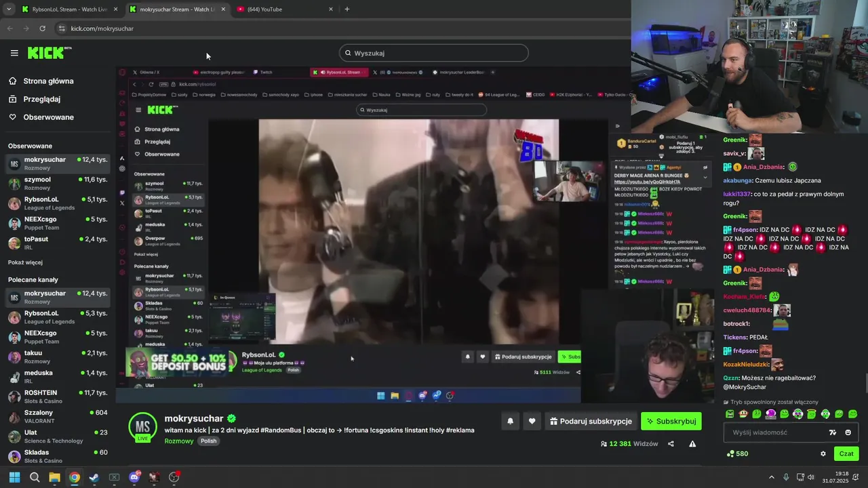868x488 pixels.
Task: Open File Explorer from taskbar
Action: point(54,477)
